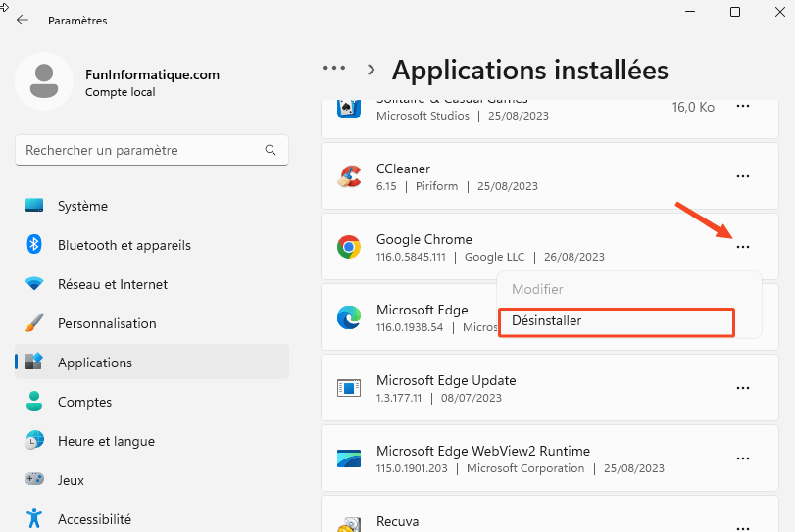The width and height of the screenshot is (795, 532).
Task: Click the Microsoft Edge app icon
Action: [348, 317]
